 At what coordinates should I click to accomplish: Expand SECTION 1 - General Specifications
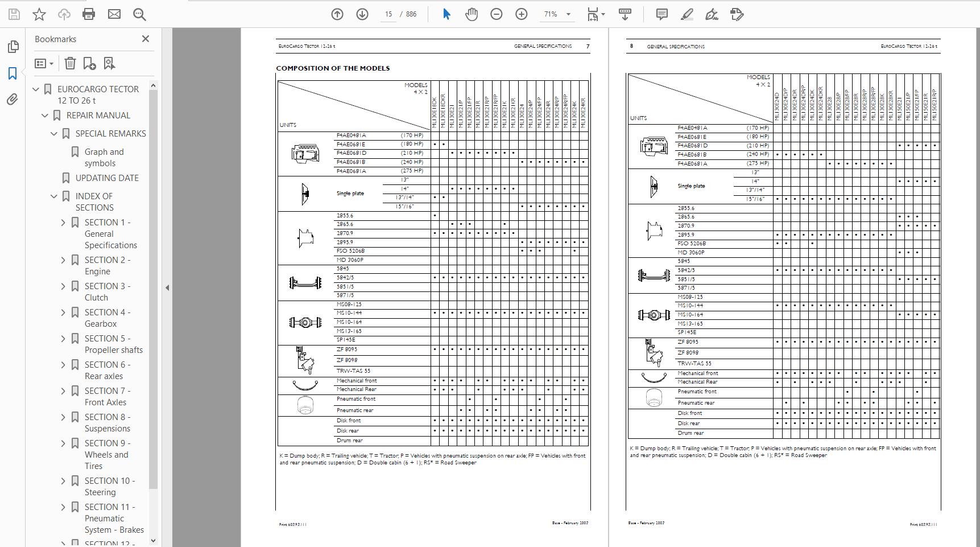[63, 223]
